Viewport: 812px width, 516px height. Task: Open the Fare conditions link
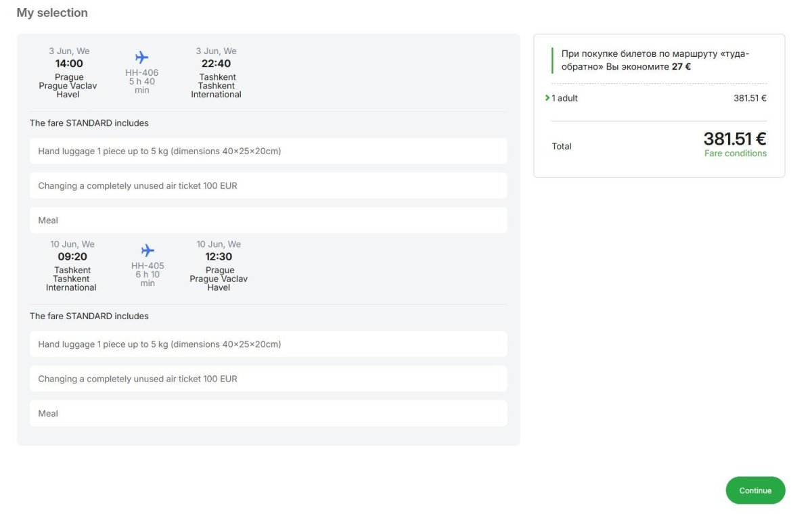pos(735,154)
